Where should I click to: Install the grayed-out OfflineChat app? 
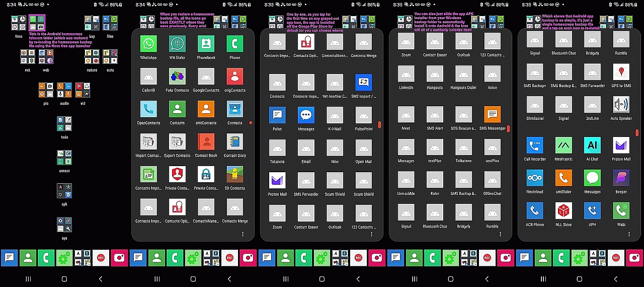point(493,180)
